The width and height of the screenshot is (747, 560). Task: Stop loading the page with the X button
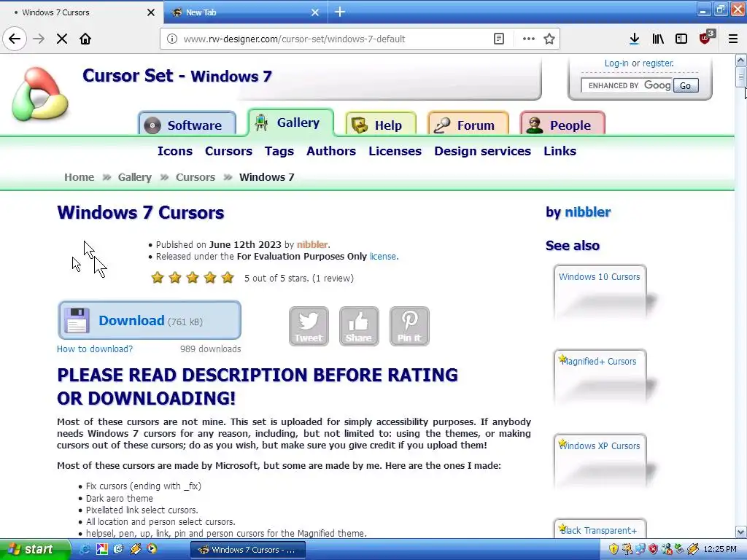[62, 39]
